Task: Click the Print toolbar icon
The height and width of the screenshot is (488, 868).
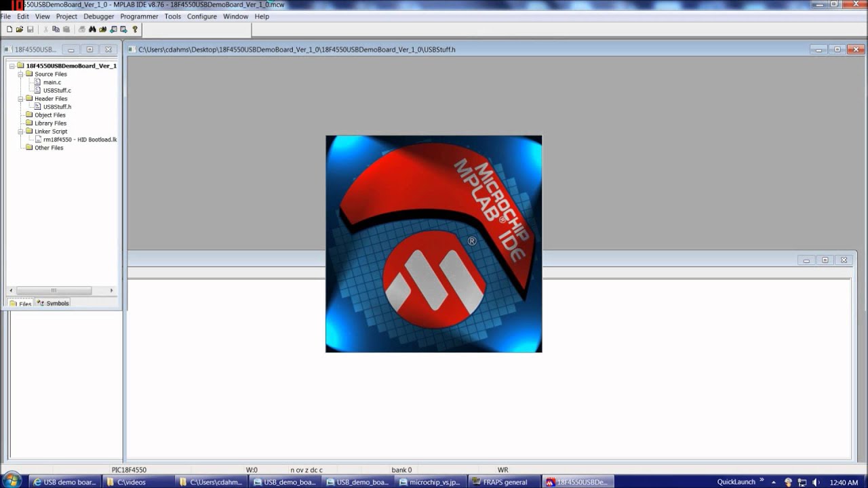Action: coord(82,29)
